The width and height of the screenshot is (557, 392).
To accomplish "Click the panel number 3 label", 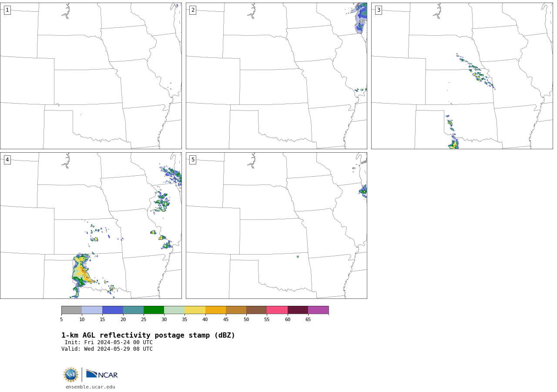I will coord(378,10).
